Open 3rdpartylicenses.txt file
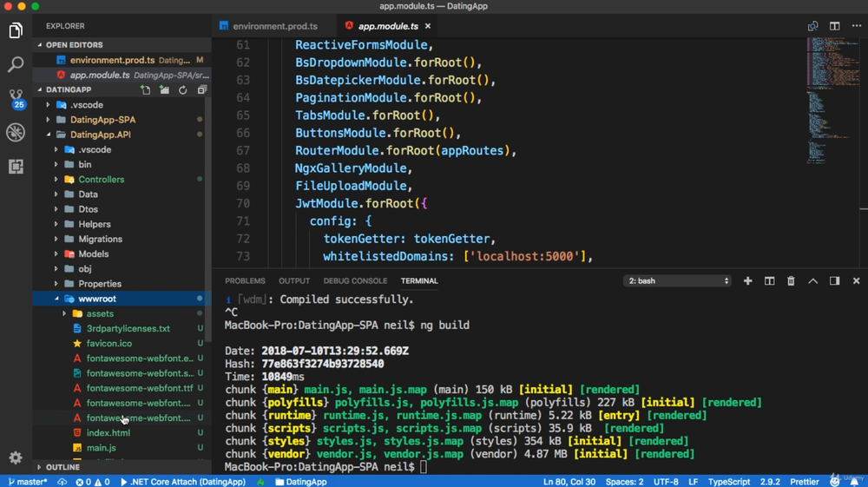Viewport: 868px width, 487px height. pyautogui.click(x=128, y=329)
